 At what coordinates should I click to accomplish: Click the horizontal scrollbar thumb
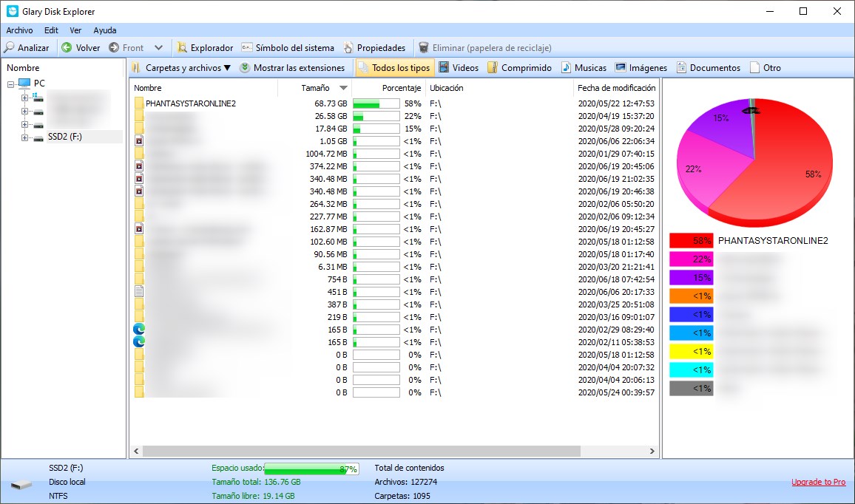pyautogui.click(x=362, y=451)
